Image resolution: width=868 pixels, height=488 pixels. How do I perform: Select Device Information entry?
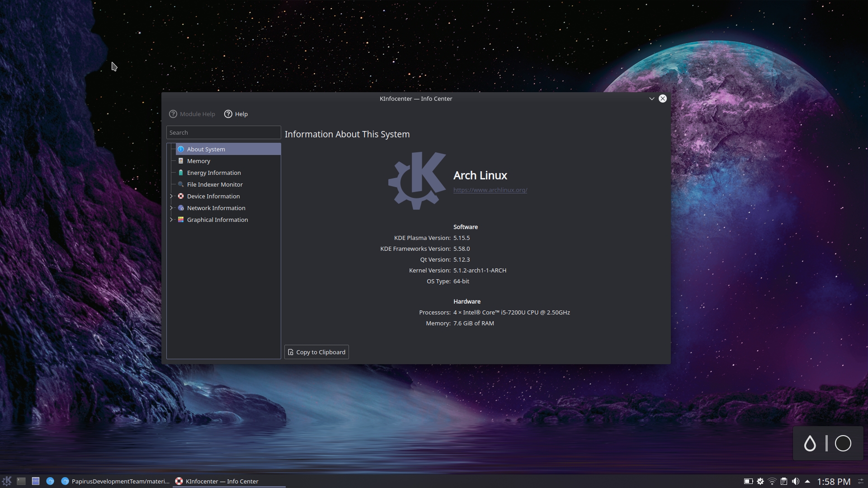coord(228,196)
